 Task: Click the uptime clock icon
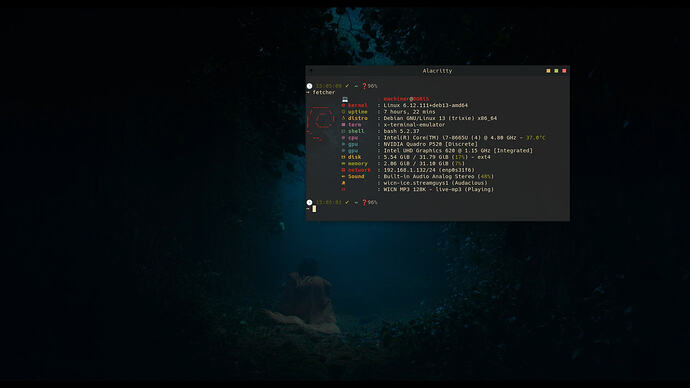[344, 112]
